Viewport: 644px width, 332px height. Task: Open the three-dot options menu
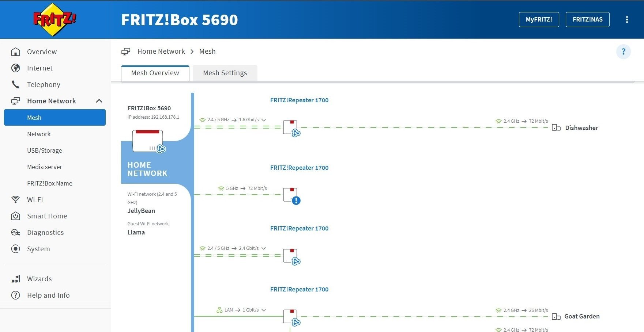click(x=627, y=20)
